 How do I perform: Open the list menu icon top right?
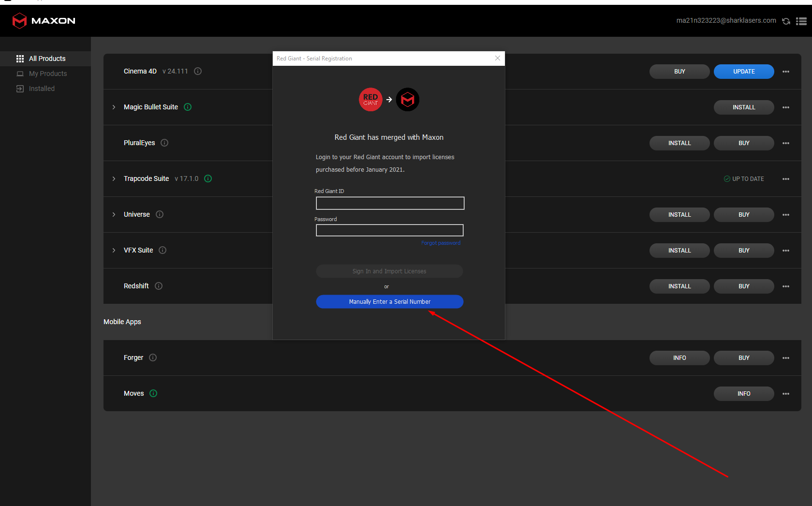[x=801, y=21]
